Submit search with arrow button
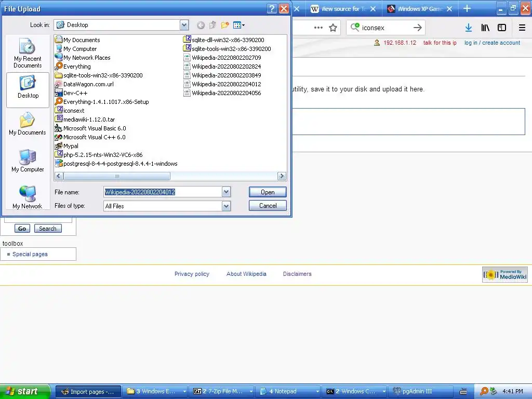 click(418, 28)
